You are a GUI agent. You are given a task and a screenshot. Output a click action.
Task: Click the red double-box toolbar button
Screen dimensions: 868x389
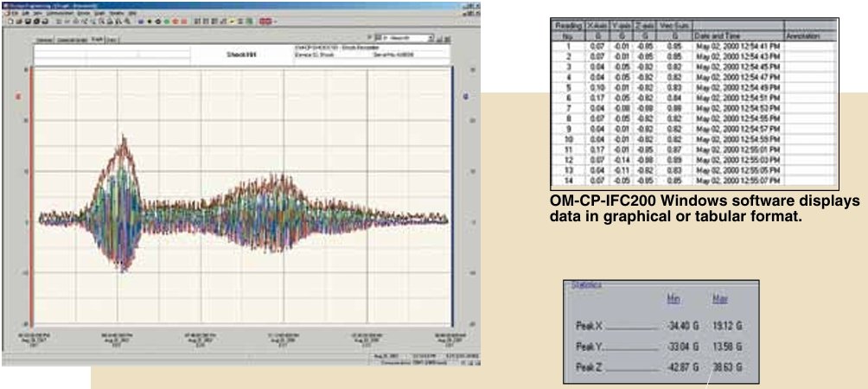(x=265, y=22)
